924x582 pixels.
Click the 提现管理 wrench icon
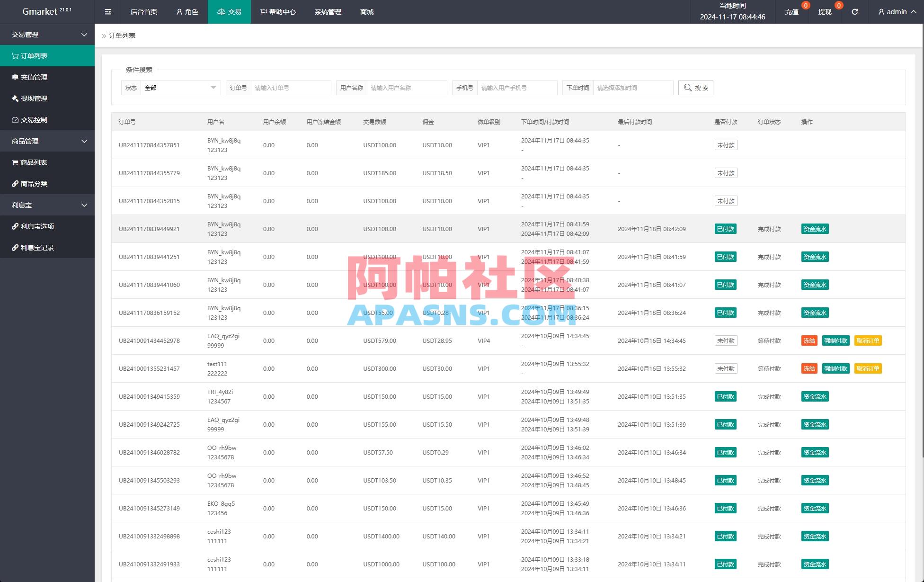[15, 98]
